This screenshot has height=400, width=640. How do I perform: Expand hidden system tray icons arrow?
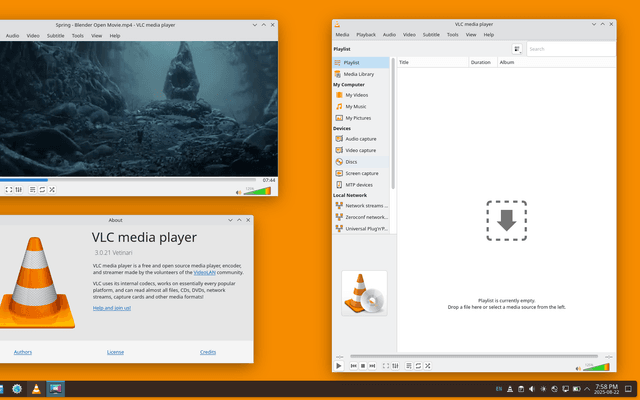pos(587,389)
